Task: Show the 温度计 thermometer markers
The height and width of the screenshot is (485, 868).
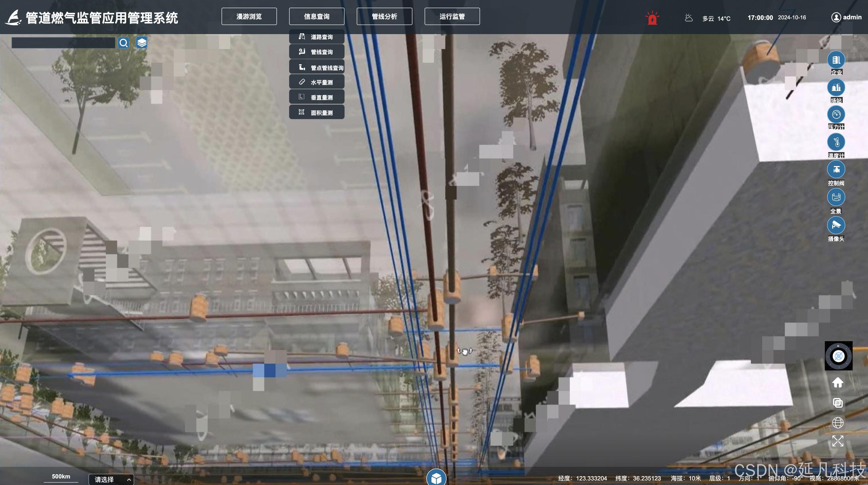Action: (x=836, y=142)
